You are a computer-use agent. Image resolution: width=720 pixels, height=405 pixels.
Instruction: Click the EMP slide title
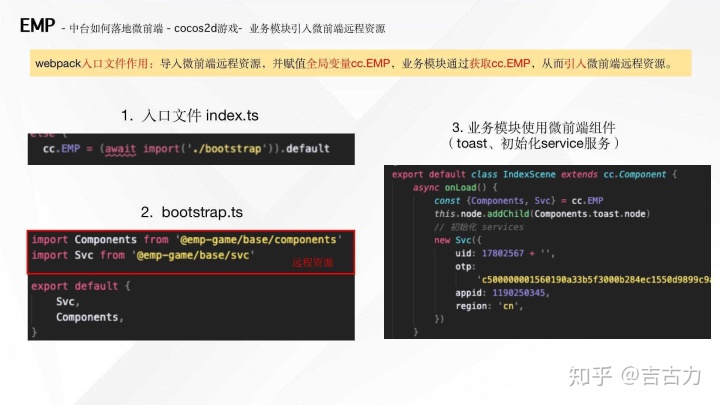[37, 25]
